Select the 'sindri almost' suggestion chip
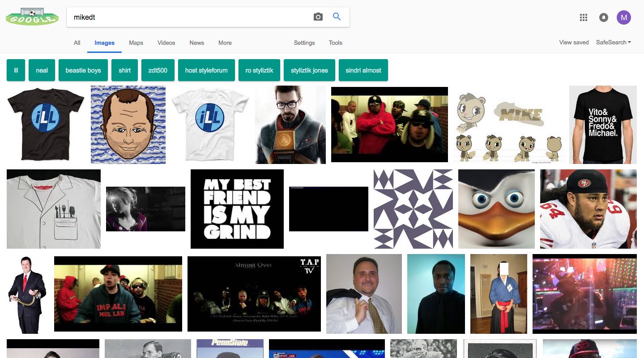 point(363,70)
